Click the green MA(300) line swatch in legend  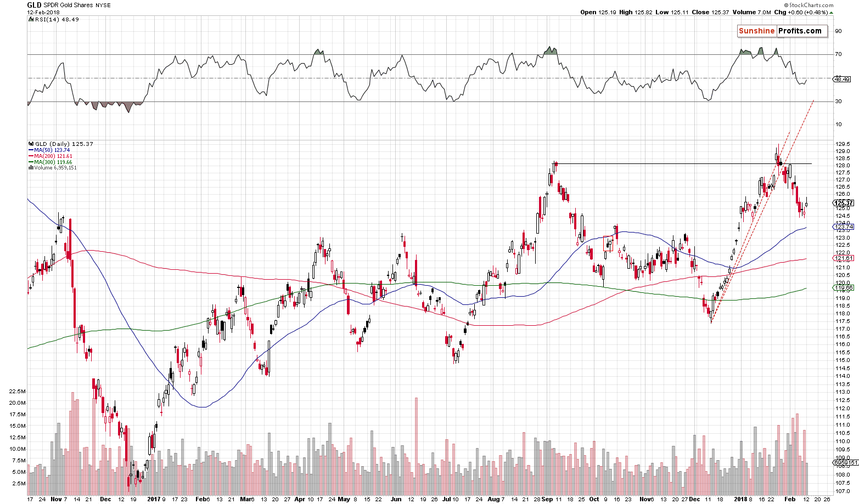click(x=30, y=162)
